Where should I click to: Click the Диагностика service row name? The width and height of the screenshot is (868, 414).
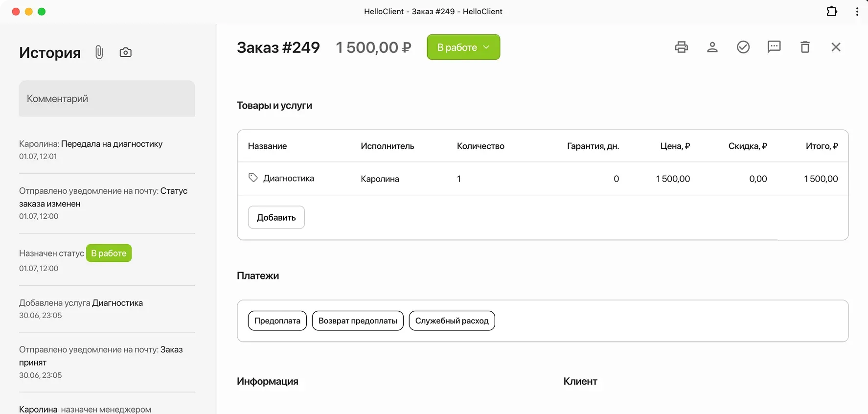pyautogui.click(x=289, y=179)
